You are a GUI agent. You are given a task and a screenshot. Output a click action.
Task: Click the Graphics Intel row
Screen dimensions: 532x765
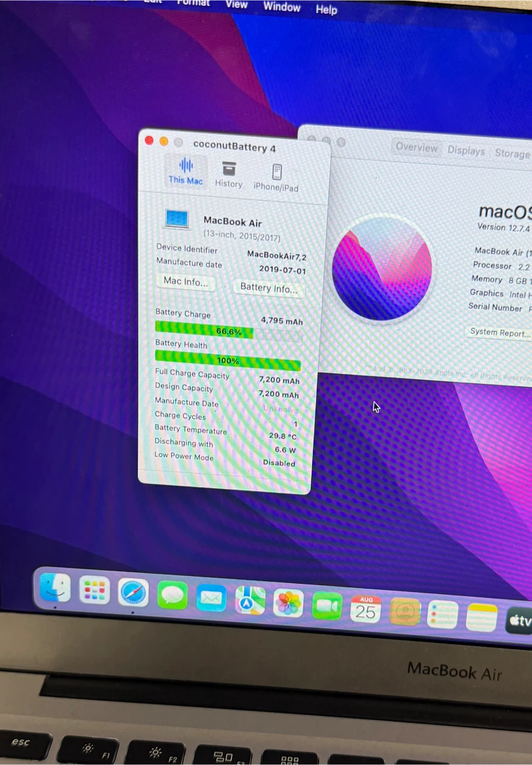[x=500, y=293]
